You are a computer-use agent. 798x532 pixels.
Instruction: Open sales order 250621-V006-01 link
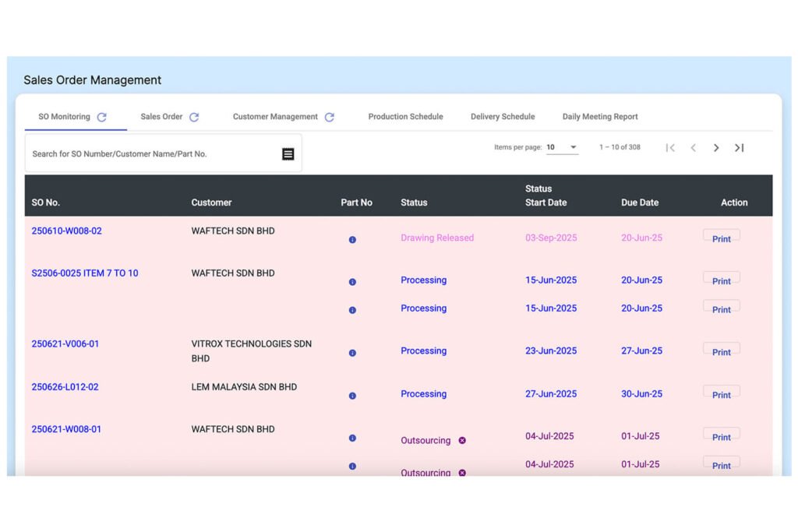point(65,344)
